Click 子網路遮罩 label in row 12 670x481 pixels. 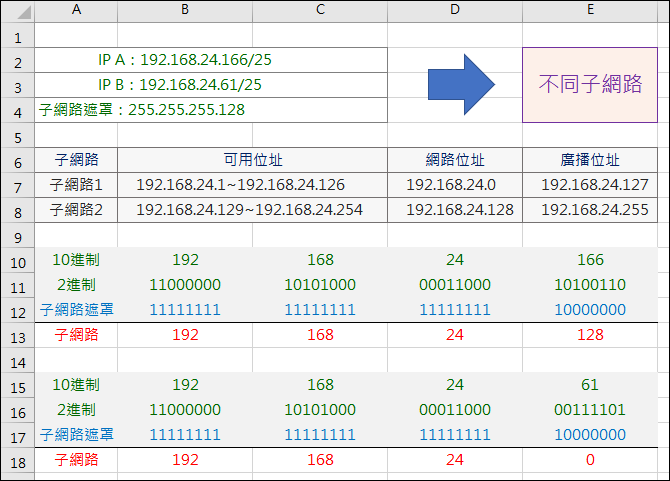tap(76, 310)
